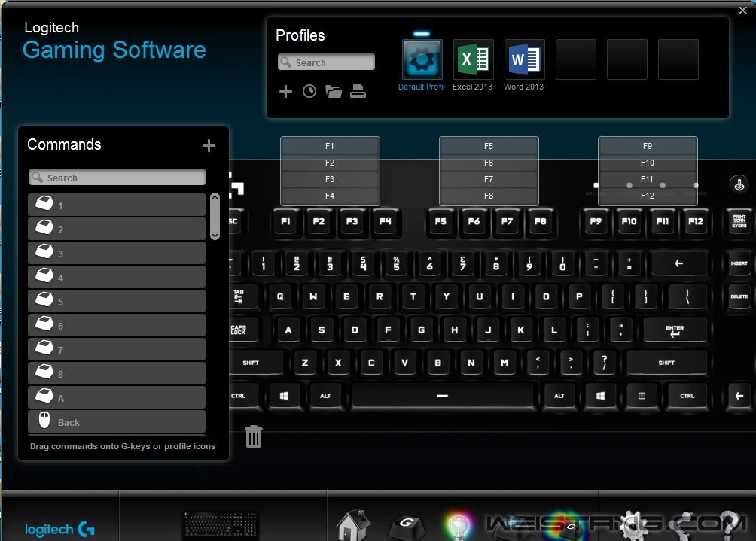
Task: Click the F6 assignment label
Action: click(x=489, y=163)
